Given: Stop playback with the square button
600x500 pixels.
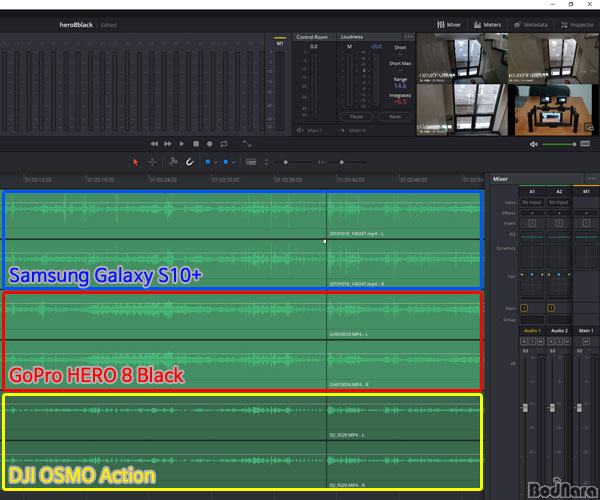Looking at the screenshot, I should [196, 144].
